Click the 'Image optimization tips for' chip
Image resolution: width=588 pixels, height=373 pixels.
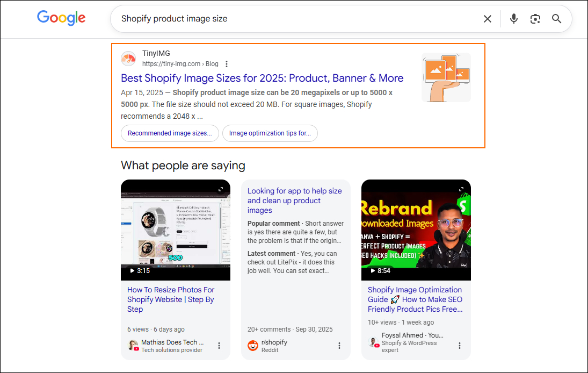coord(270,133)
